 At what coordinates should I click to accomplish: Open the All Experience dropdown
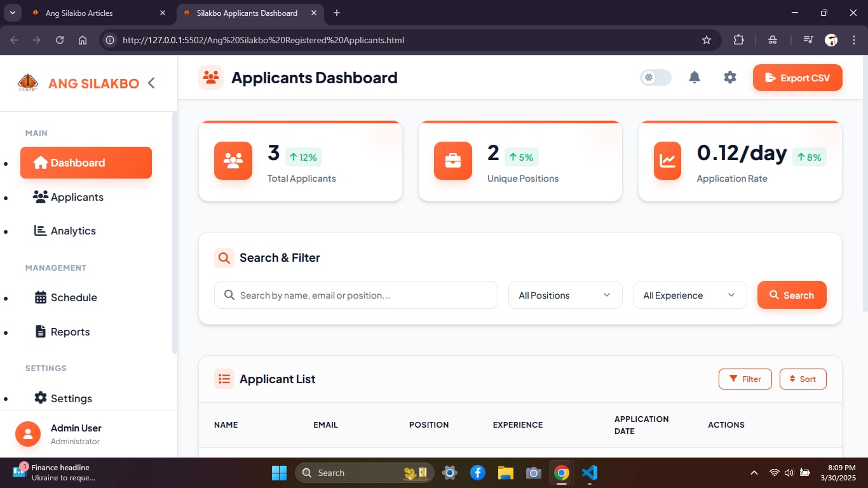click(690, 295)
